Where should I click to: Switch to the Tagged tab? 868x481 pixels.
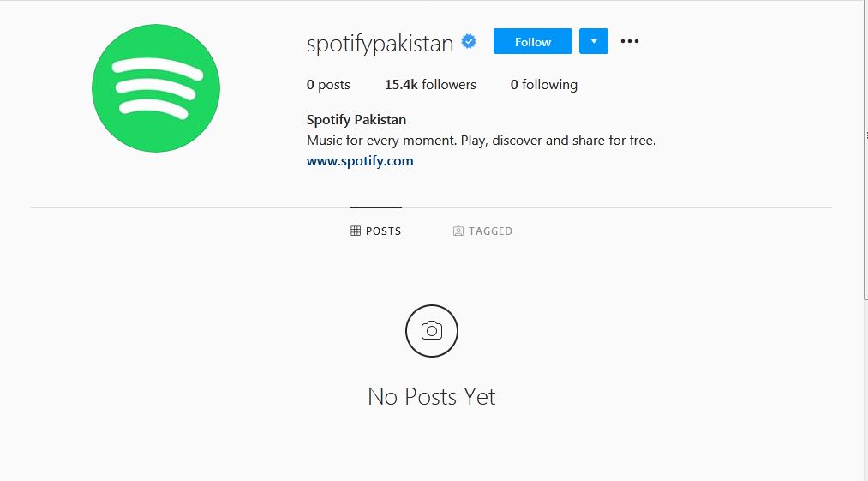[x=482, y=231]
